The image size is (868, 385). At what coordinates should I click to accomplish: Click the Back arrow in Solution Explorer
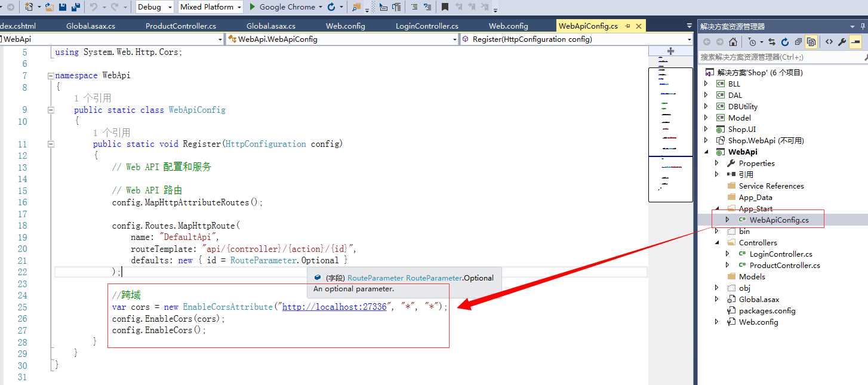tap(706, 42)
